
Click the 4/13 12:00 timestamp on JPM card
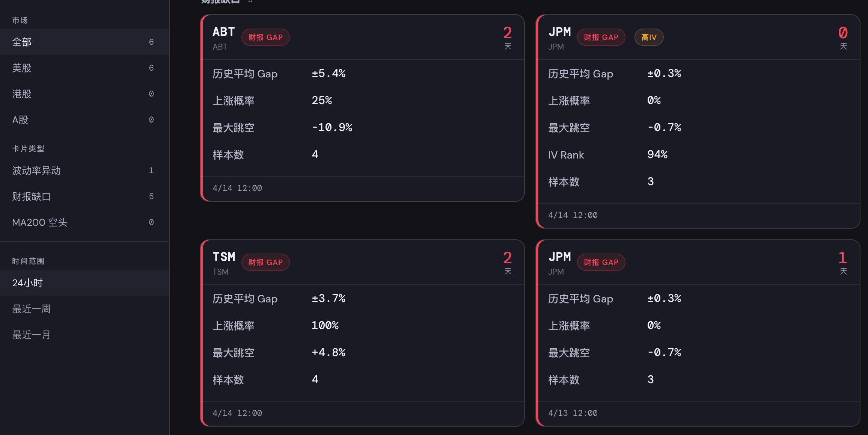[x=573, y=412]
